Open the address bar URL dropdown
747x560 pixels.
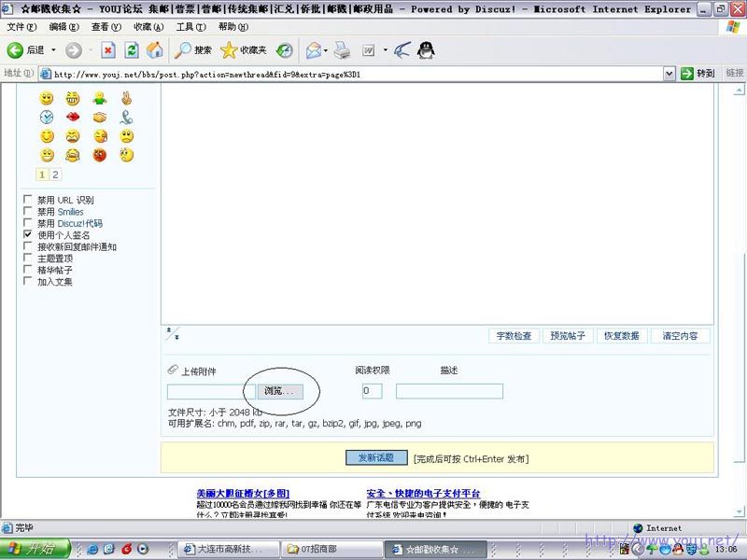click(x=669, y=73)
